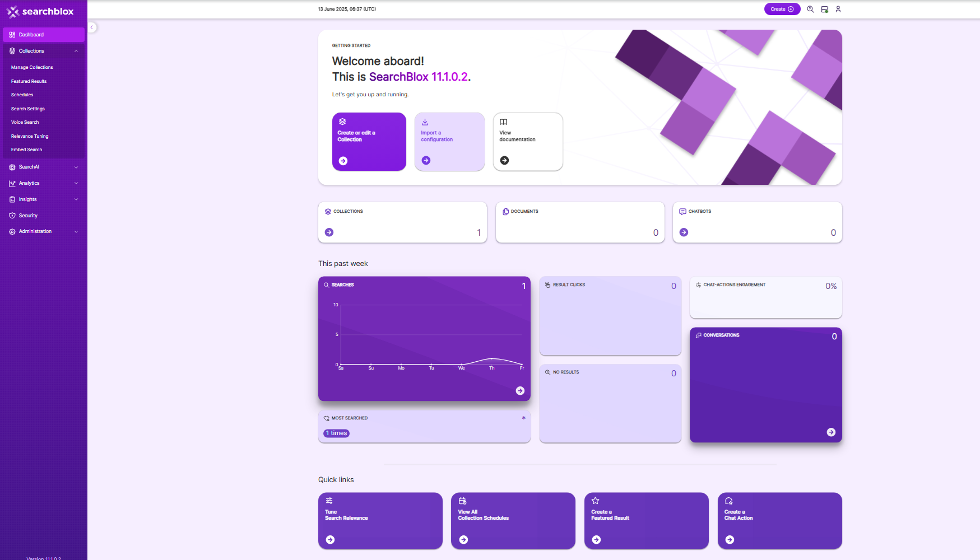Image resolution: width=980 pixels, height=560 pixels.
Task: Click arrow on View documentation card
Action: pyautogui.click(x=504, y=160)
